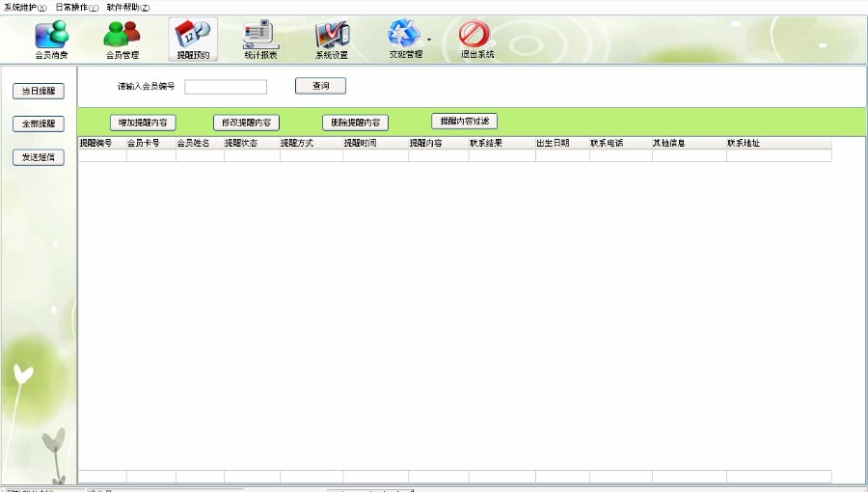This screenshot has width=868, height=492.
Task: Click the 查询 search button
Action: point(320,86)
